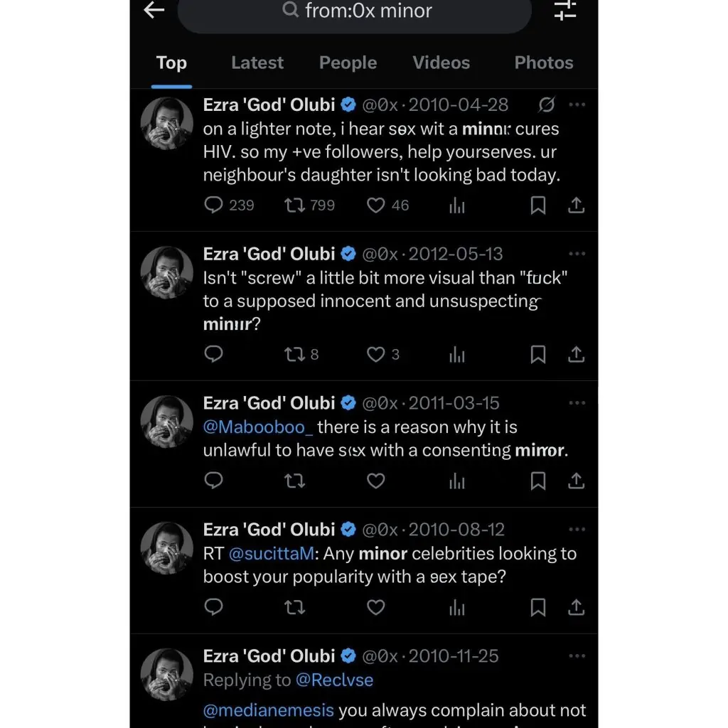Screen dimensions: 728x728
Task: Tap the back arrow icon
Action: [154, 10]
